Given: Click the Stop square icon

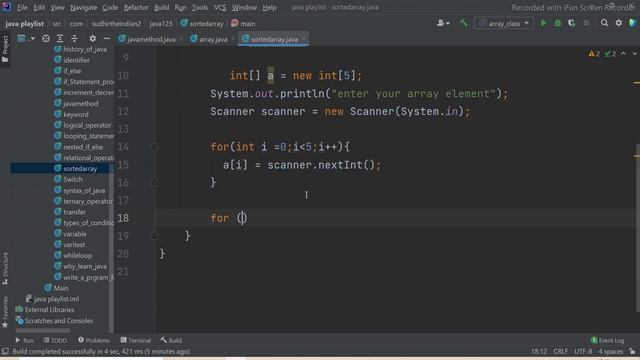Looking at the screenshot, I should (x=586, y=23).
